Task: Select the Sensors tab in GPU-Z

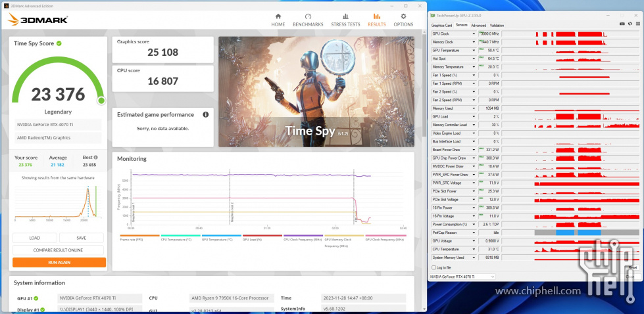Action: [x=462, y=26]
